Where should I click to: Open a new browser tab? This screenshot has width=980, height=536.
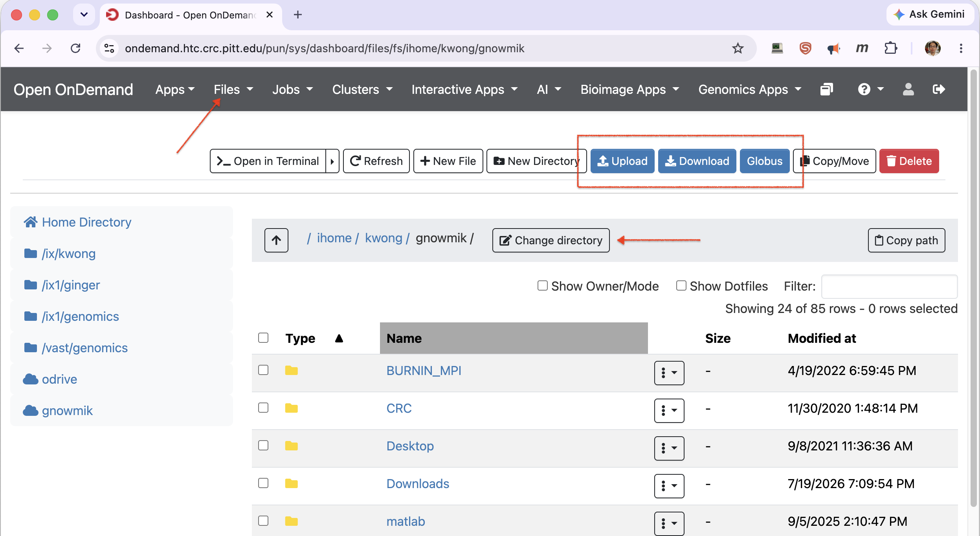point(298,15)
